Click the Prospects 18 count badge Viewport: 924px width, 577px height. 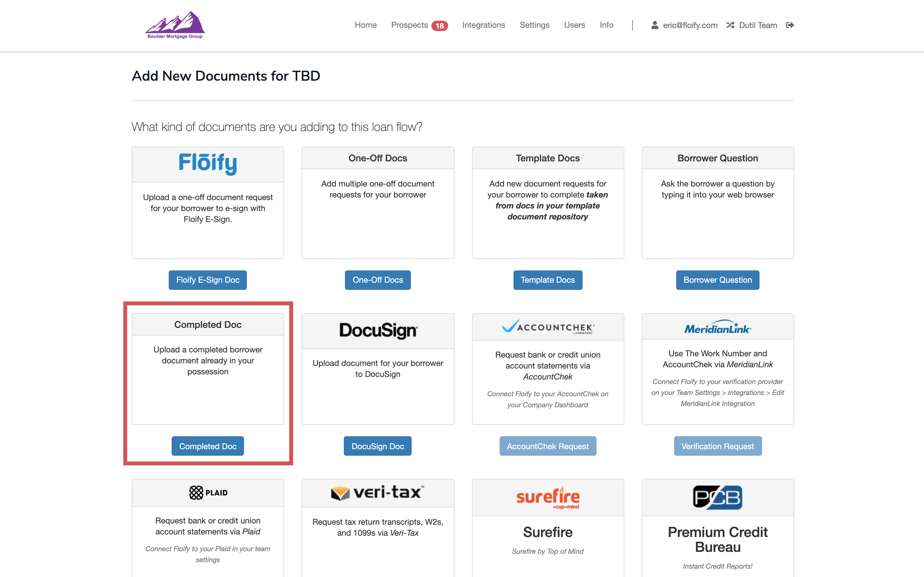pyautogui.click(x=440, y=25)
